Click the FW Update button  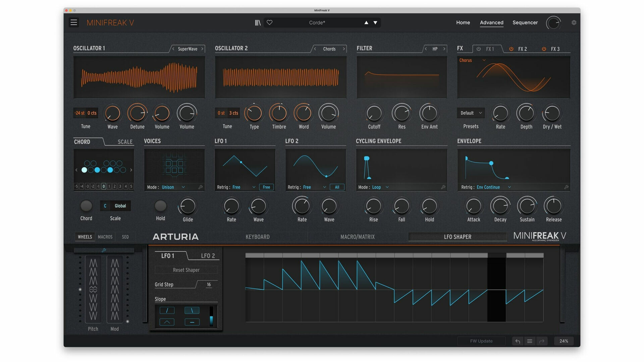[481, 341]
